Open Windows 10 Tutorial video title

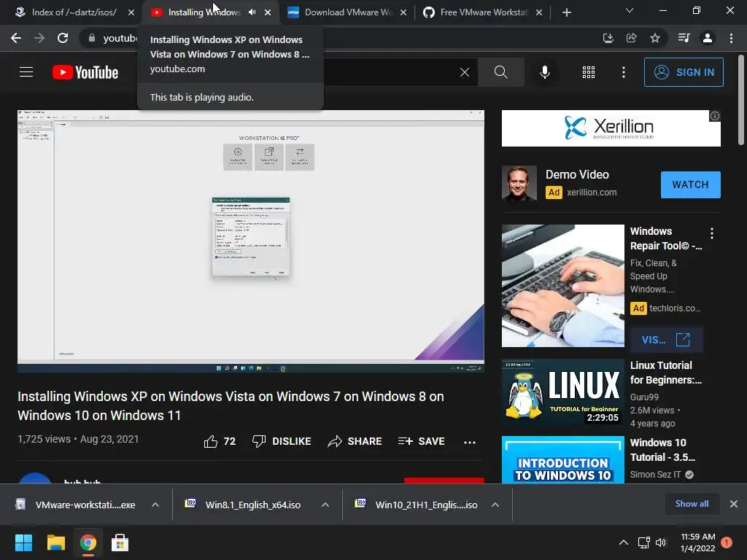coord(662,449)
